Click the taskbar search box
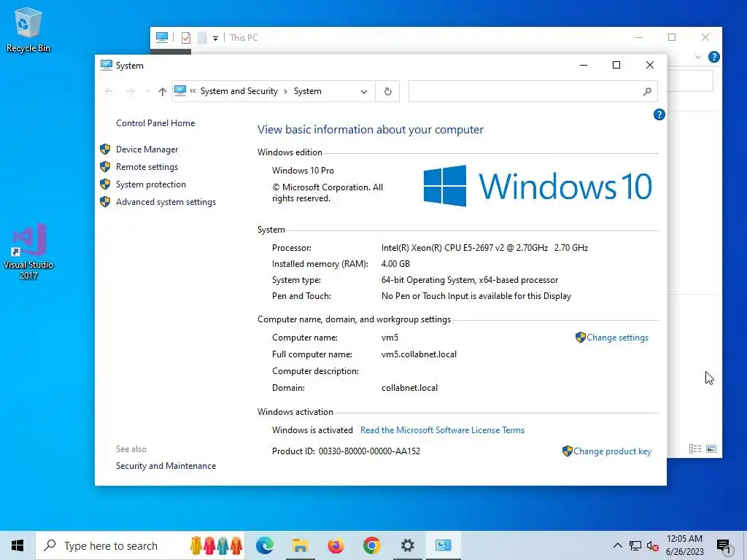Screen dimensions: 747x560 pos(140,545)
